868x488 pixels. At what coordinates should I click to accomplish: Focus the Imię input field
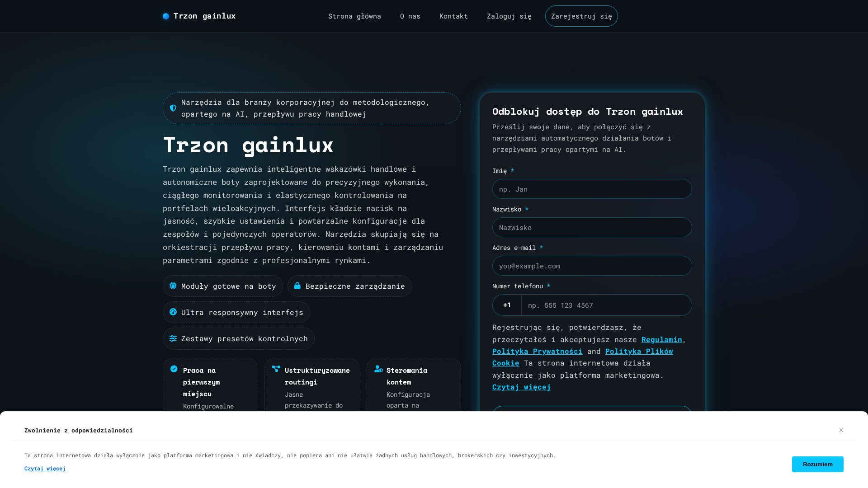coord(592,189)
